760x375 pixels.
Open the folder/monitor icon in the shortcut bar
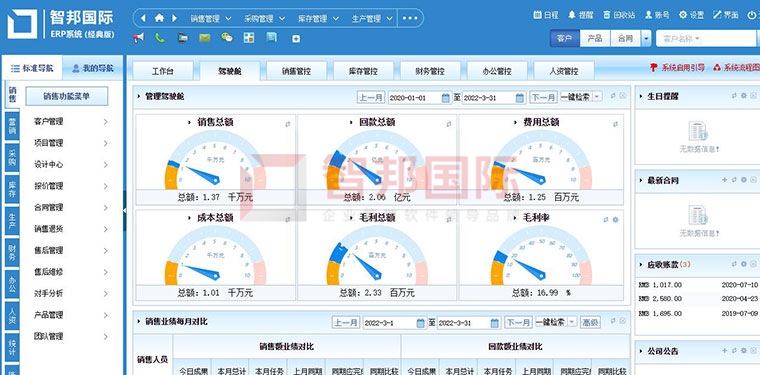point(182,38)
